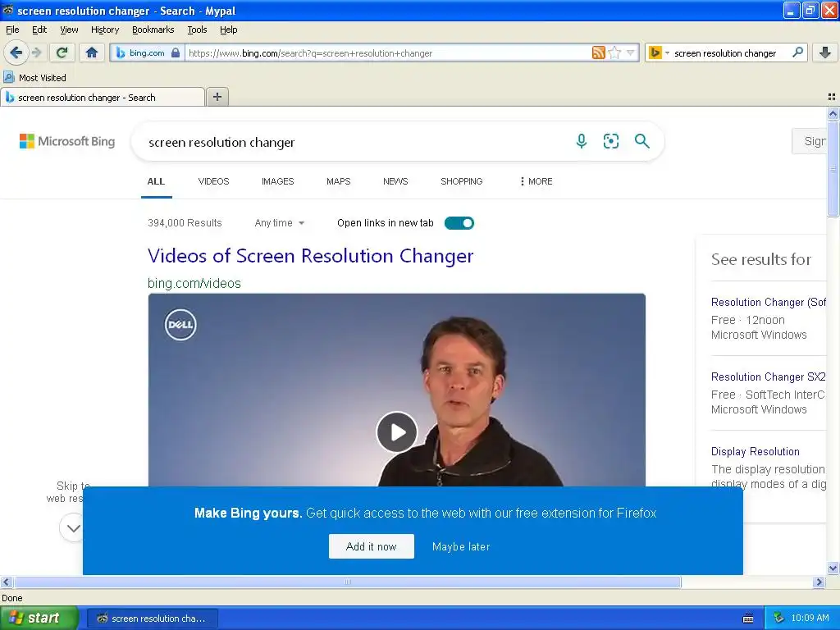Select the screen resolution changer browser tab
Screen dimensions: 840x630
pos(103,97)
